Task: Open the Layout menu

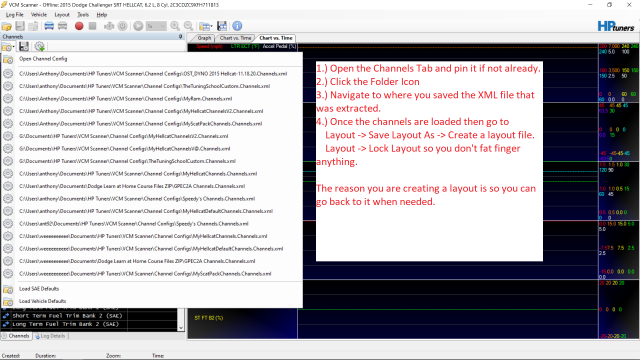Action: click(62, 15)
